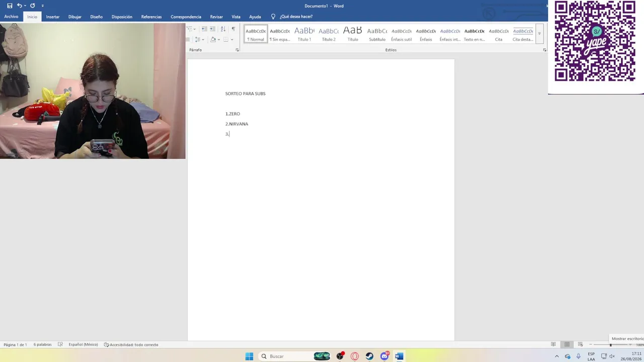Apply the Cita style
This screenshot has width=644, height=362.
pyautogui.click(x=499, y=34)
